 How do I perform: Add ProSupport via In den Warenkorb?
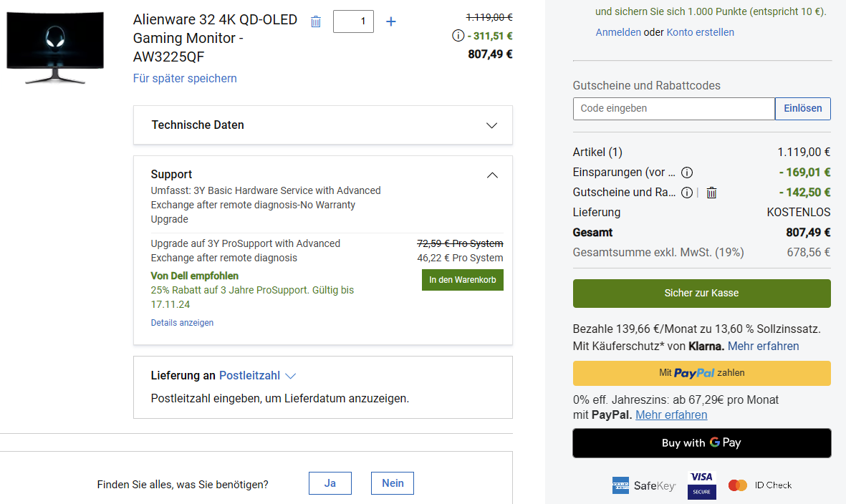pyautogui.click(x=462, y=280)
